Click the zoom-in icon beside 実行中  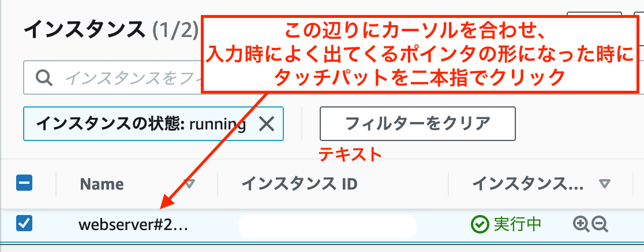581,224
